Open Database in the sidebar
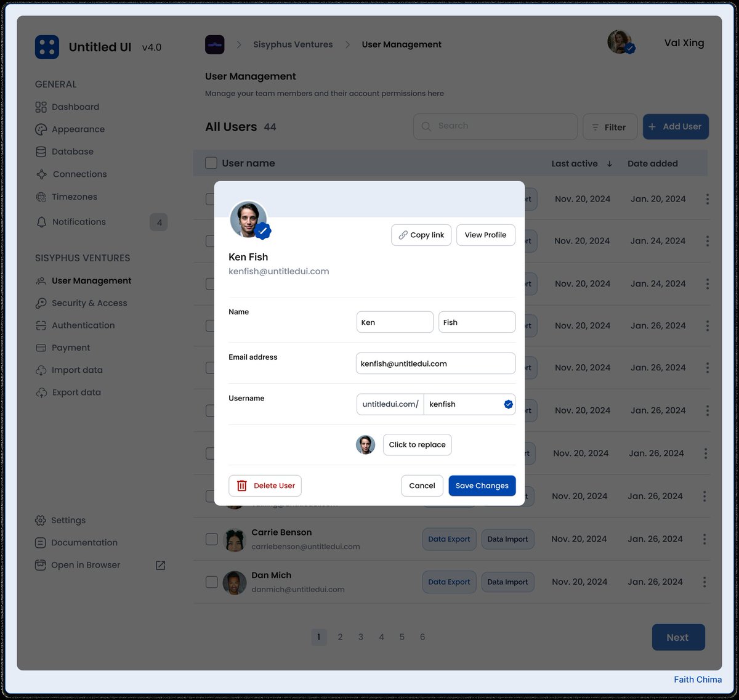Screen dimensions: 739x700 coord(65,152)
